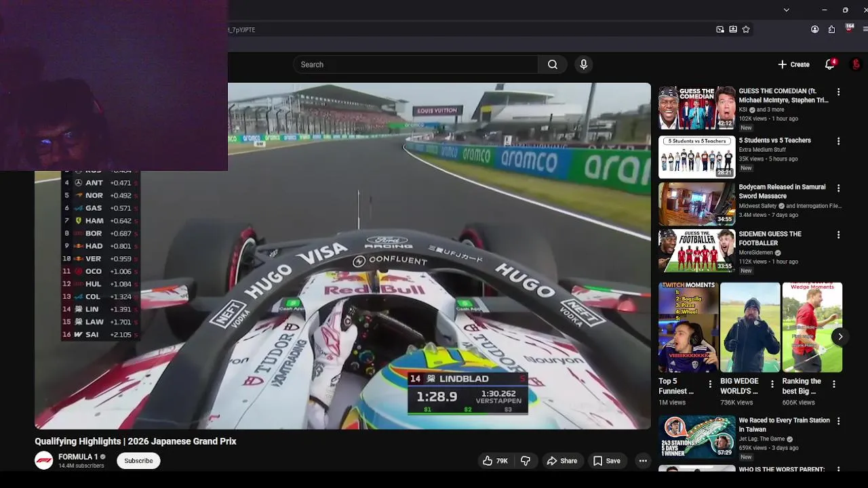Visit MoreSidemen channel link
868x488 pixels.
tap(755, 253)
